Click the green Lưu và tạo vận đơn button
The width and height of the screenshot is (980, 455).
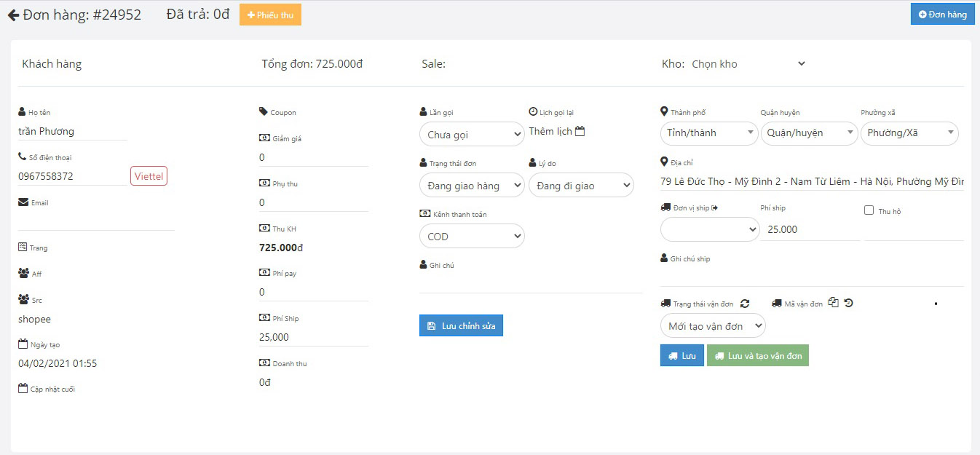coord(757,356)
